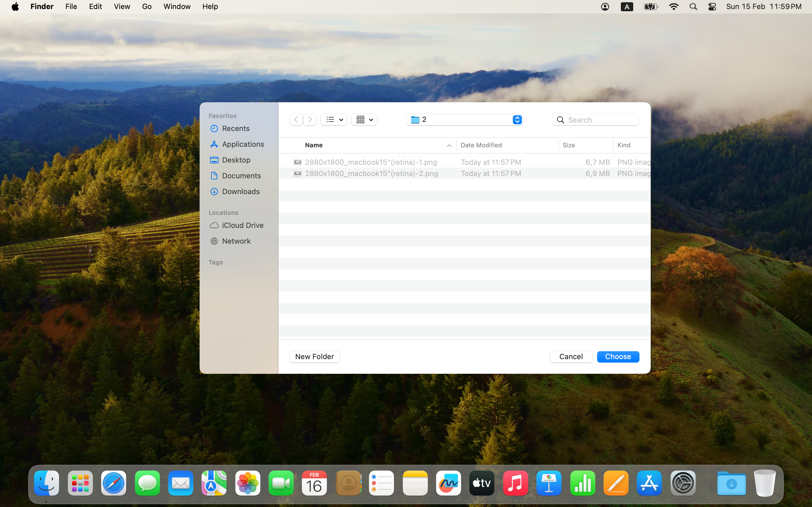Toggle Name column sort order
The image size is (812, 507).
(376, 145)
